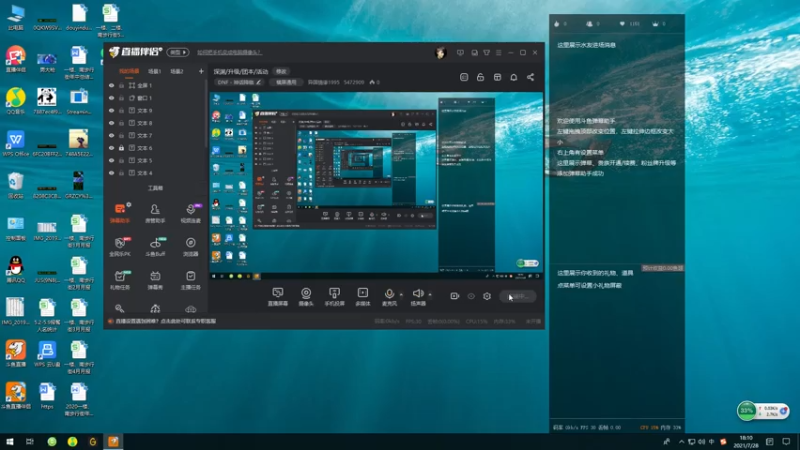
Task: Open the 主播任务 tool
Action: tap(190, 280)
